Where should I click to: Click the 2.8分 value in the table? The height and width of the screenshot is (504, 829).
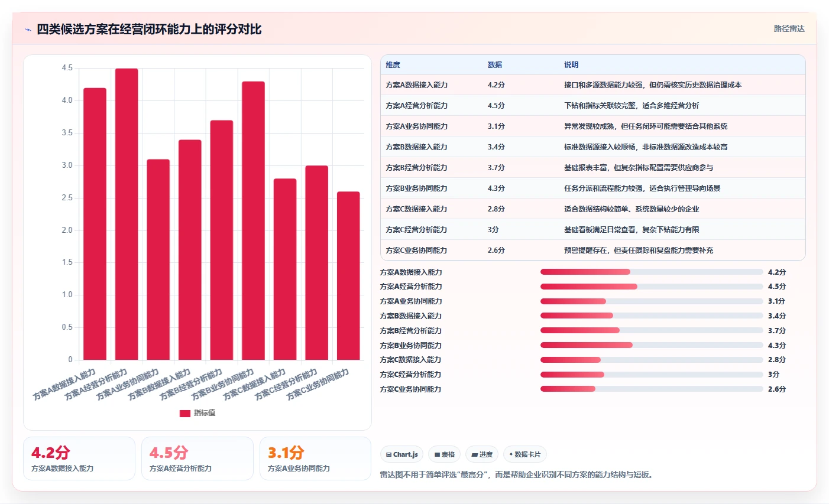496,209
